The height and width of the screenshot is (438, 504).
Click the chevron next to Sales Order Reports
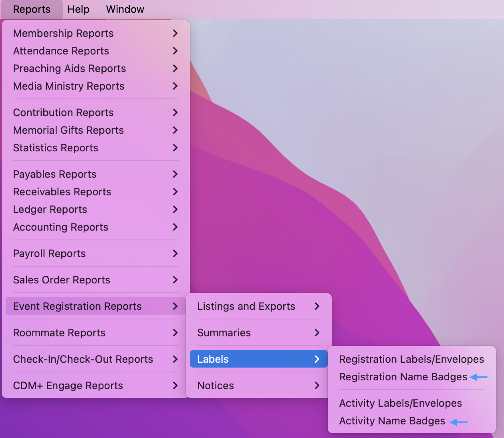tap(175, 280)
